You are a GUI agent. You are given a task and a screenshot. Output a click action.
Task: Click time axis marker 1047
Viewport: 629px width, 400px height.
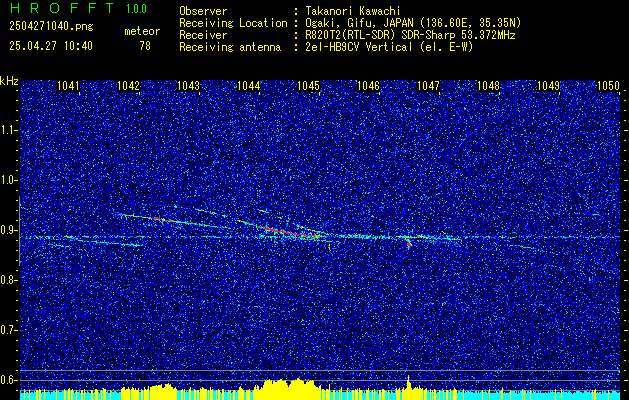coord(429,85)
